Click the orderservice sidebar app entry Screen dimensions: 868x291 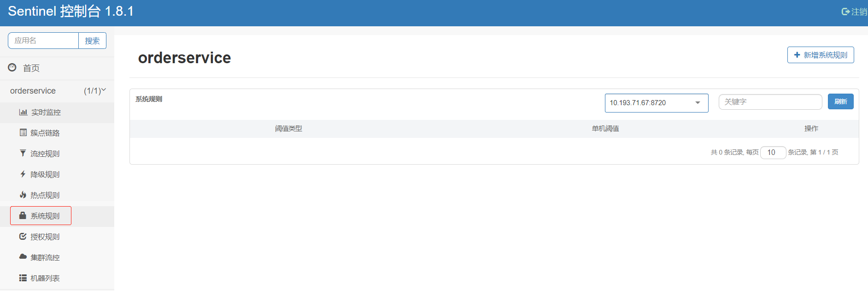[57, 91]
